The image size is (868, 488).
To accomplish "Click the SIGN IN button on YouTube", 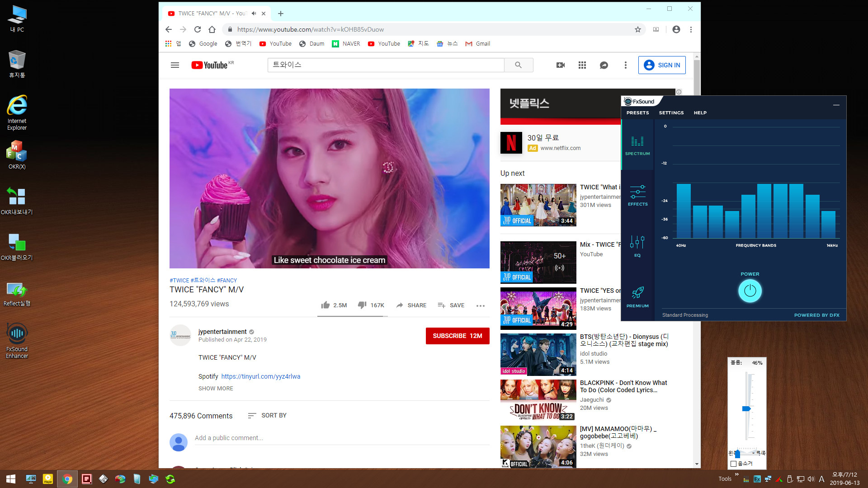I will 662,65.
